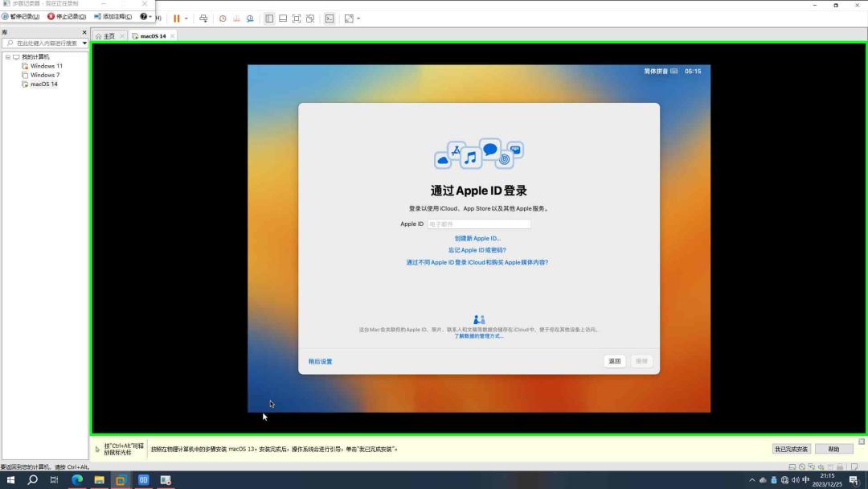Switch to the 主页 tab
The height and width of the screenshot is (489, 868).
tap(106, 35)
